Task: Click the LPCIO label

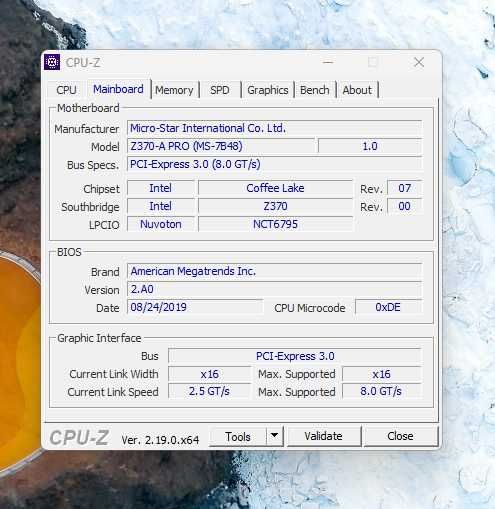Action: coord(104,225)
